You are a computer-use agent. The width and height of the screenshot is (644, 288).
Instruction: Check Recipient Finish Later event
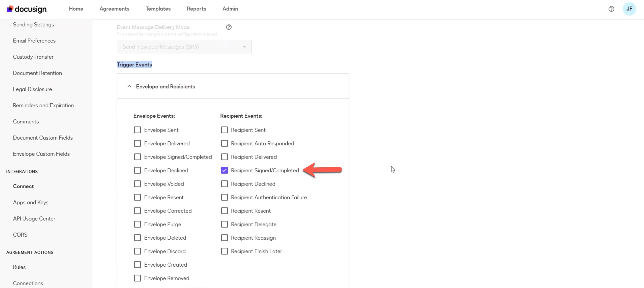[224, 251]
